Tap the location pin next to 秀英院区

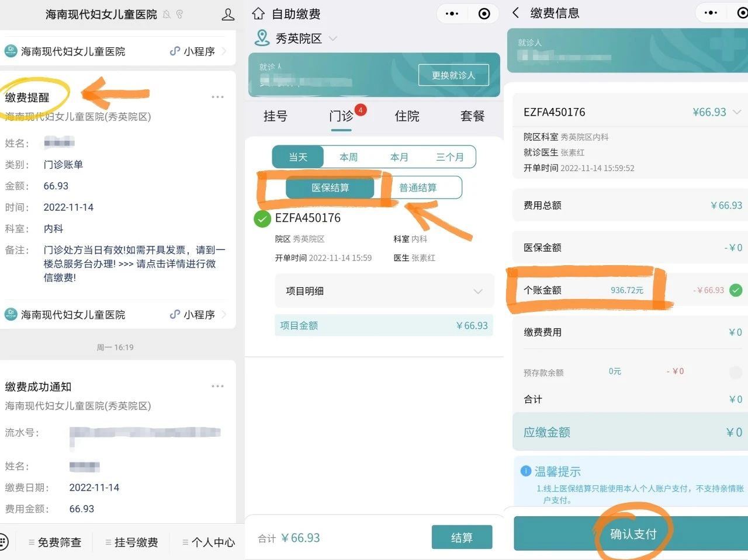(x=261, y=38)
